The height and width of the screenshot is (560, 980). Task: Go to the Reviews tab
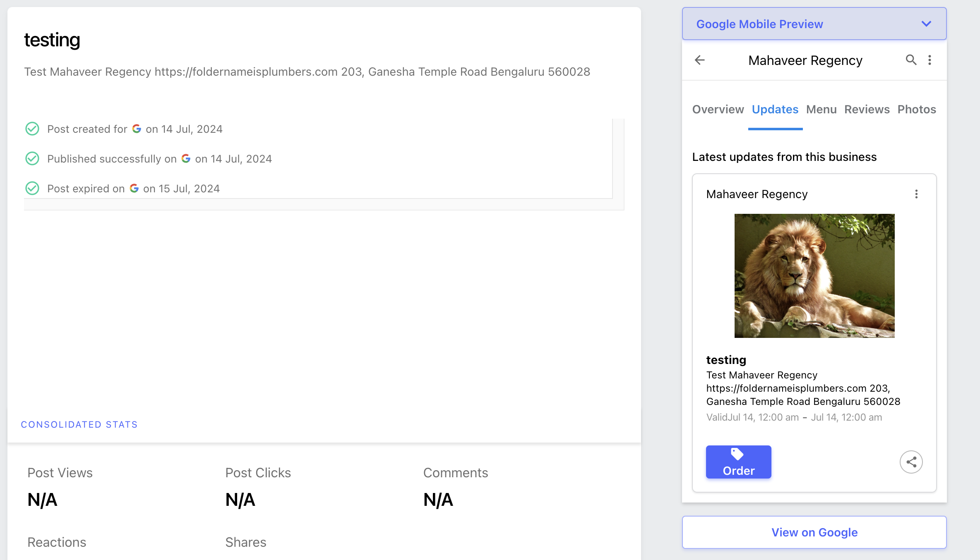click(867, 109)
